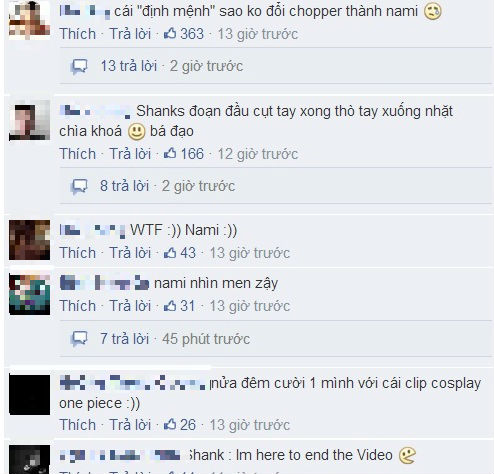Screen dimensions: 494x474
Task: Like the "WTF :)) Nami" comment via Thích
Action: 78,253
